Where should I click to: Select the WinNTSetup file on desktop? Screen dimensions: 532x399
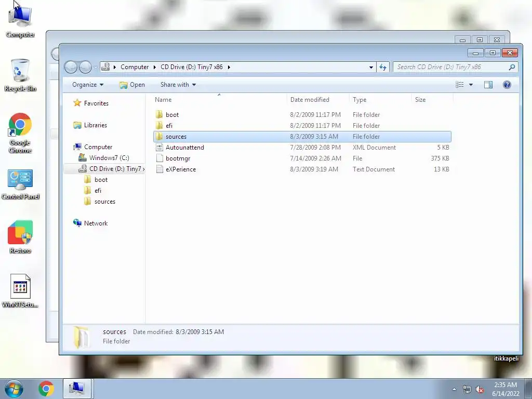click(x=20, y=291)
